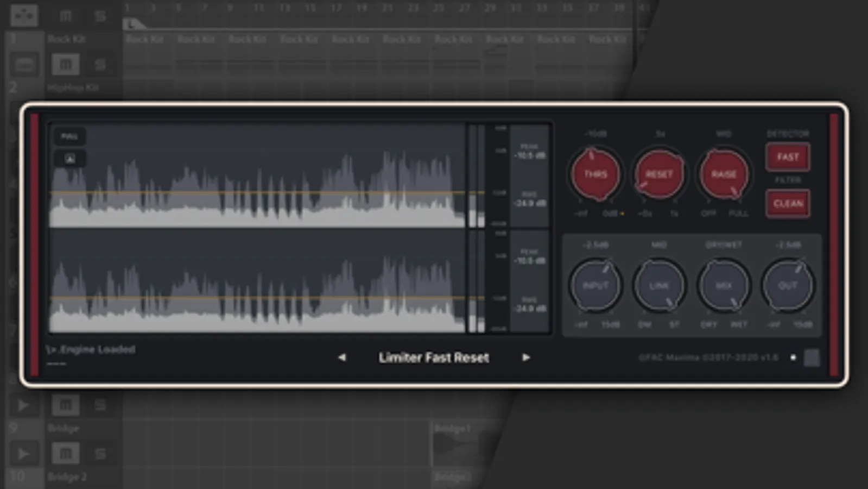
Task: Click the lower channel RMS -24.9 dB readout
Action: [530, 305]
